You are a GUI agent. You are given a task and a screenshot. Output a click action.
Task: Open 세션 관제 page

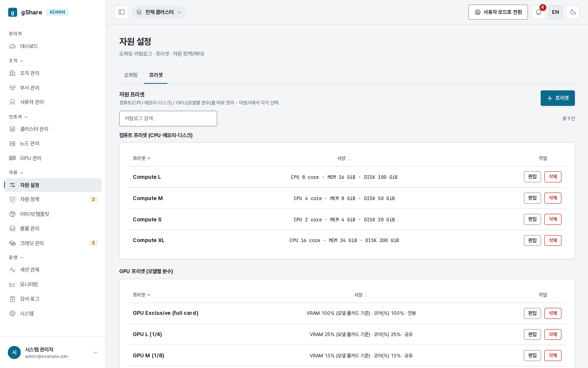pos(53,270)
